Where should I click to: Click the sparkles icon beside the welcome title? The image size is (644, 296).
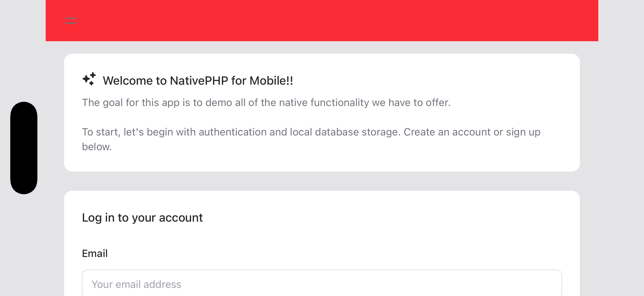[x=89, y=79]
